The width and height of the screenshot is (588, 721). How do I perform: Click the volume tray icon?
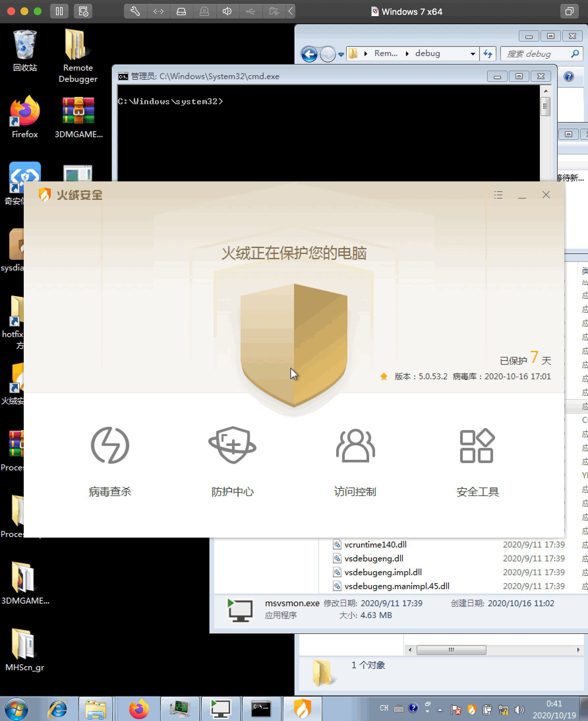pos(518,709)
